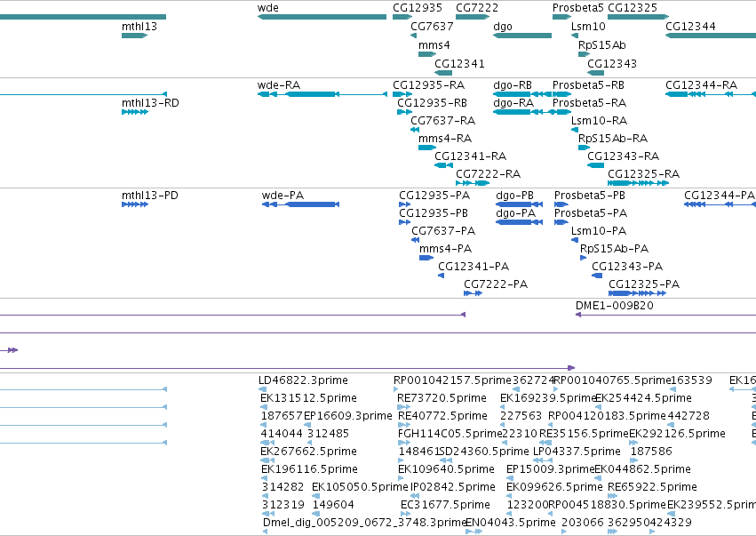Click the Prosbeta5 gene label
This screenshot has width=756, height=536.
tap(578, 8)
